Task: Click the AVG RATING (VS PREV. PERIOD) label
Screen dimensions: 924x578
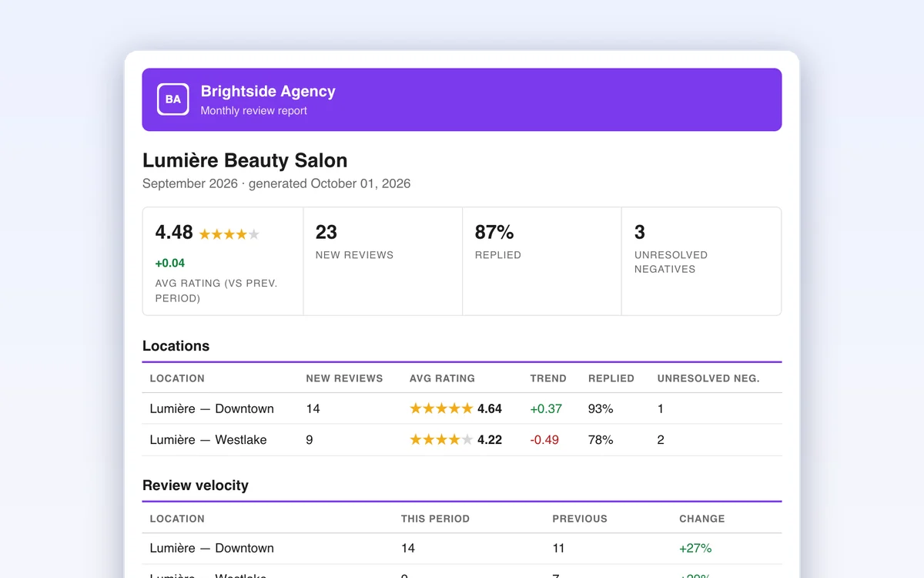Action: click(x=216, y=291)
